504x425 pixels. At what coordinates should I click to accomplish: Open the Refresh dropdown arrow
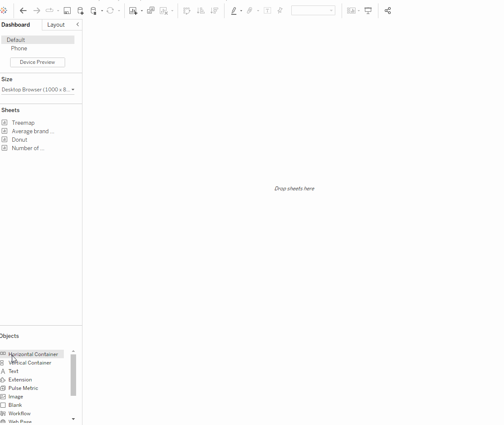pos(119,11)
